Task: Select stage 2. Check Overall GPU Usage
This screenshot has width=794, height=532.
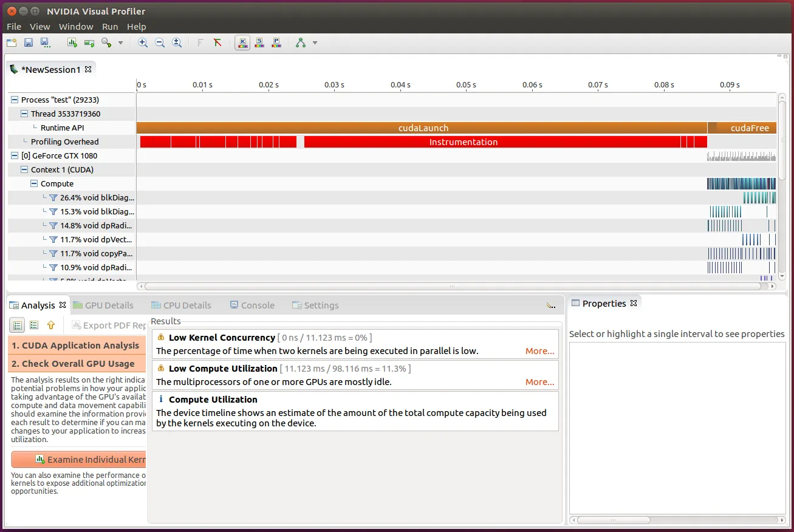Action: tap(77, 363)
